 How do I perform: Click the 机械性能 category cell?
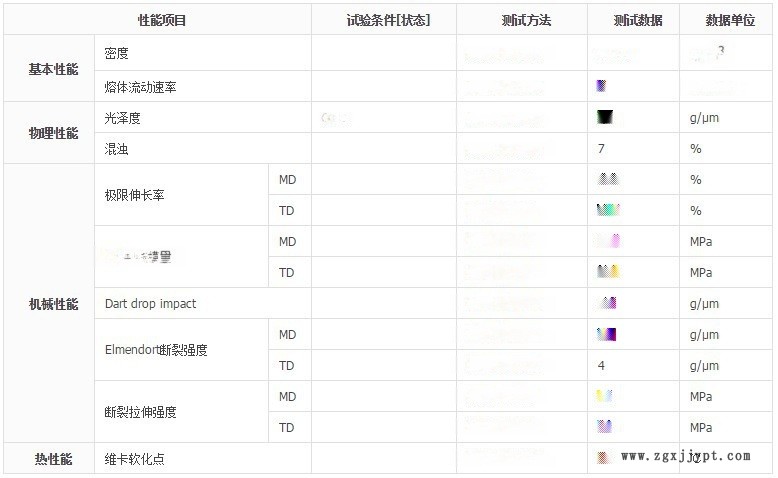[x=53, y=304]
